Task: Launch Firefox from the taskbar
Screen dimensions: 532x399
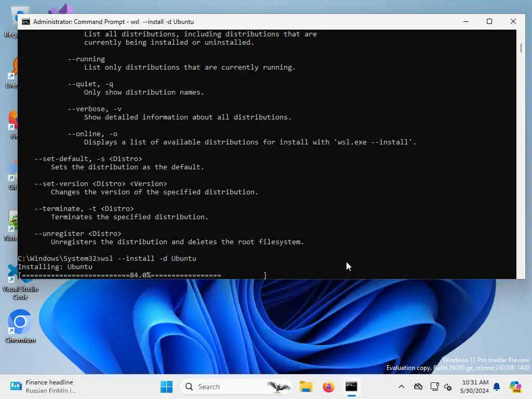Action: click(328, 387)
